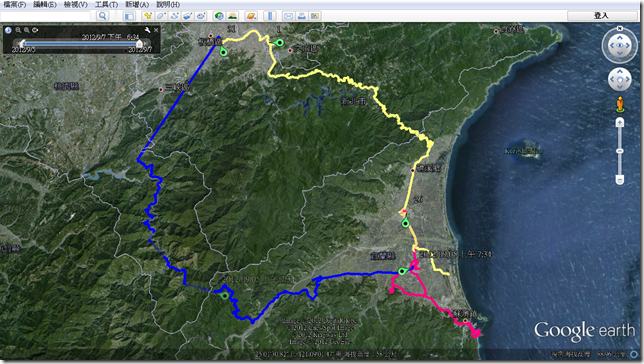The height and width of the screenshot is (364, 644).
Task: Click green placemark on orange coastal route
Action: point(406,223)
